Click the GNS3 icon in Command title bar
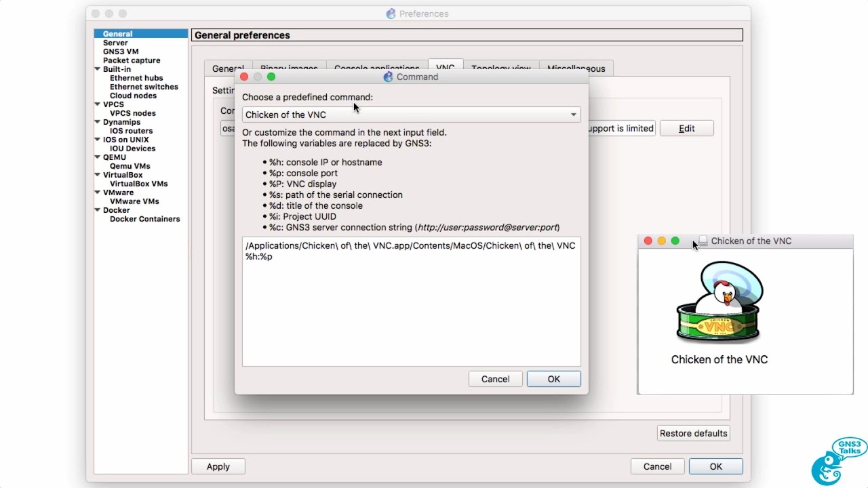The image size is (868, 488). click(x=389, y=77)
